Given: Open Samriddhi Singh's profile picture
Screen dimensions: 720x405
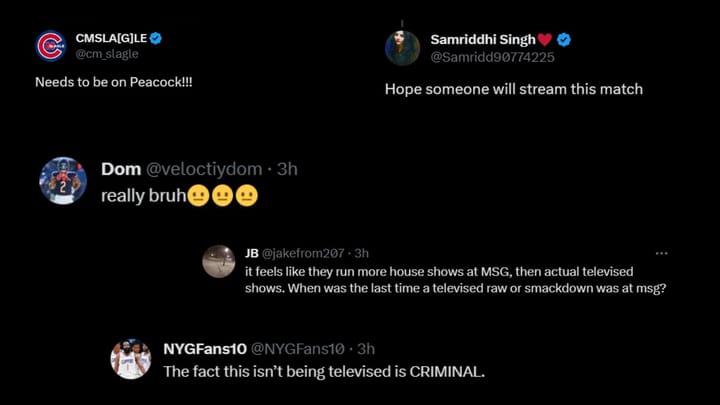Looking at the screenshot, I should pyautogui.click(x=401, y=47).
